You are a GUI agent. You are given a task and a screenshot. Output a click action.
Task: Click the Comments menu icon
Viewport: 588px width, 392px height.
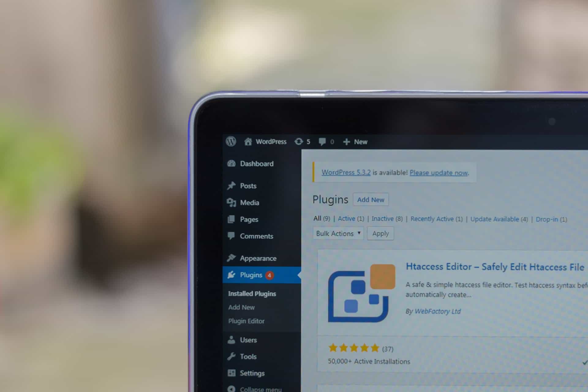click(231, 236)
